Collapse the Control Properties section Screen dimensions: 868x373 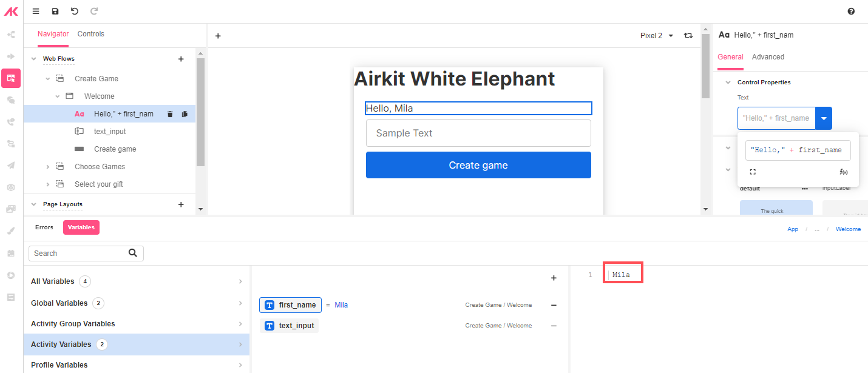click(728, 82)
